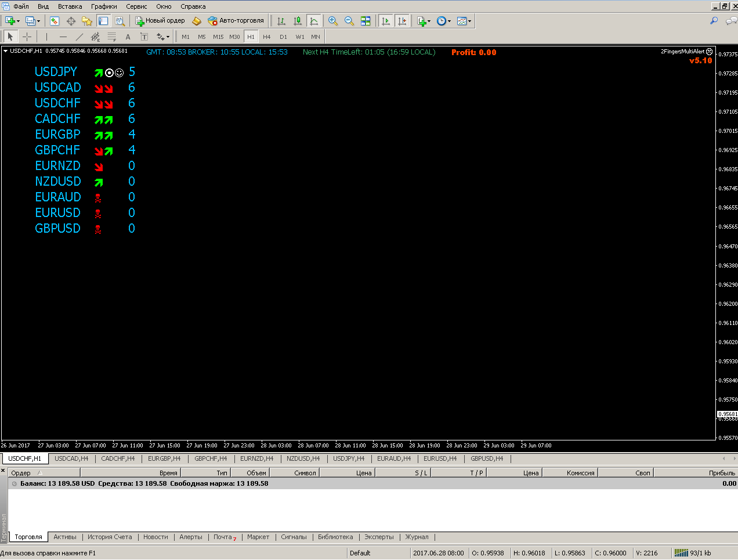Switch chart to bar chart icon
Screen dimensions: 738x560
click(x=281, y=21)
